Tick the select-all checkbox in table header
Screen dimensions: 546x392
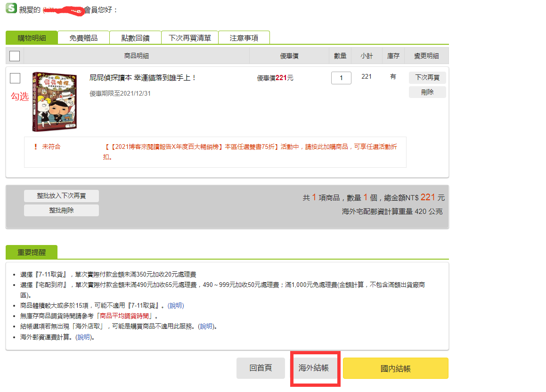[15, 56]
